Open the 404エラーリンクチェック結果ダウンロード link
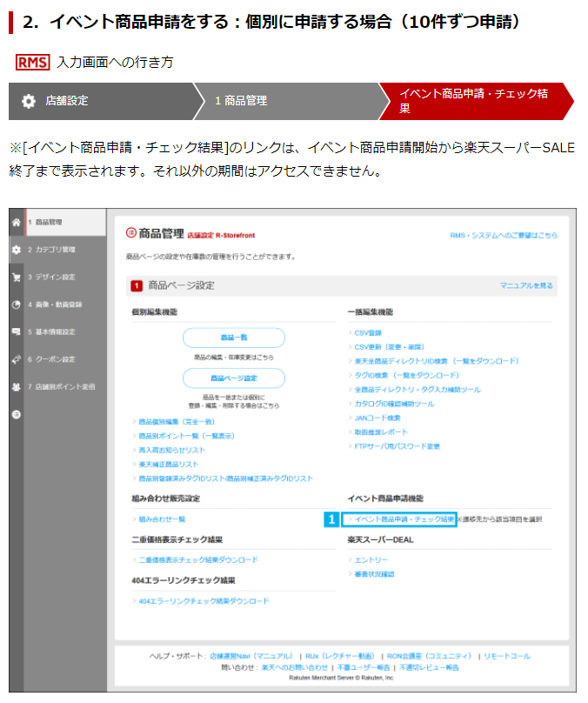This screenshot has height=703, width=588. pyautogui.click(x=204, y=601)
